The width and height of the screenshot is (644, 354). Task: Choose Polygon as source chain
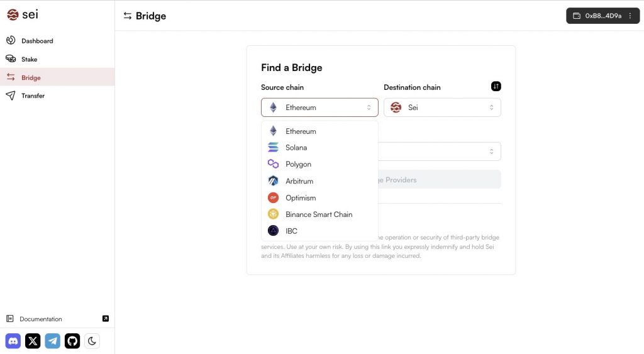coord(298,164)
